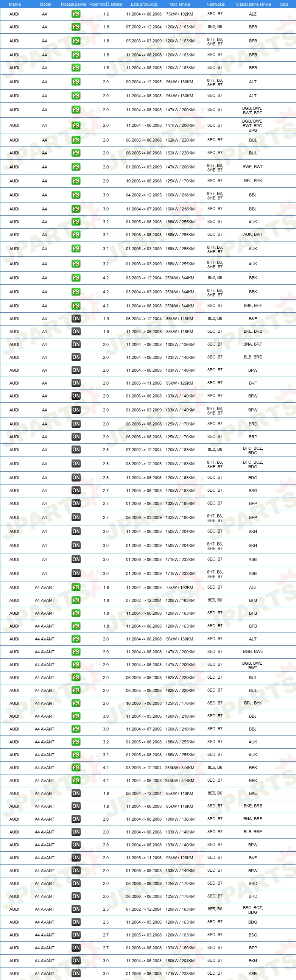Click diesel ON icon in A4 AVANT BKE 8E5, B6 row
The height and width of the screenshot is (980, 296).
coord(76,794)
